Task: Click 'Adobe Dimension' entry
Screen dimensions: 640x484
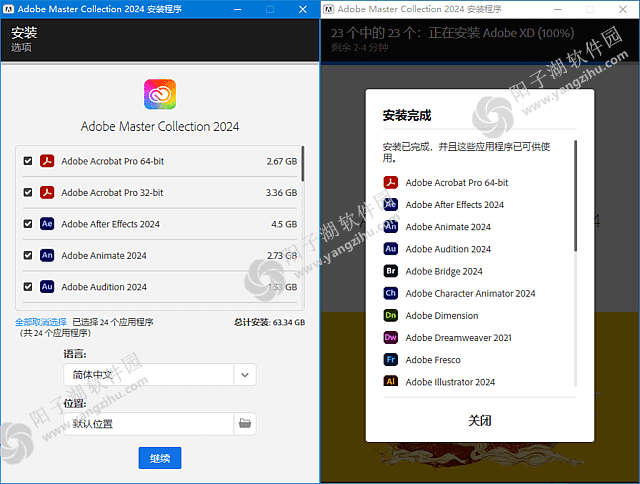Action: 442,315
